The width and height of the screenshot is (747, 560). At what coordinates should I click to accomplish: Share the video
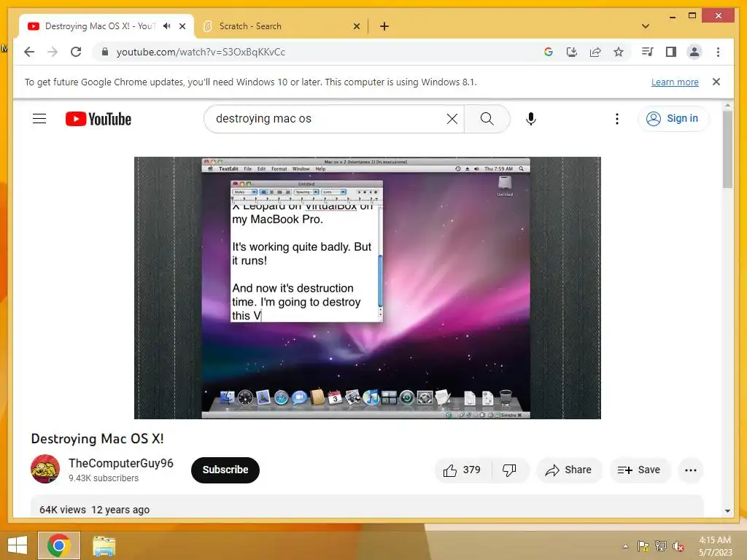click(569, 470)
